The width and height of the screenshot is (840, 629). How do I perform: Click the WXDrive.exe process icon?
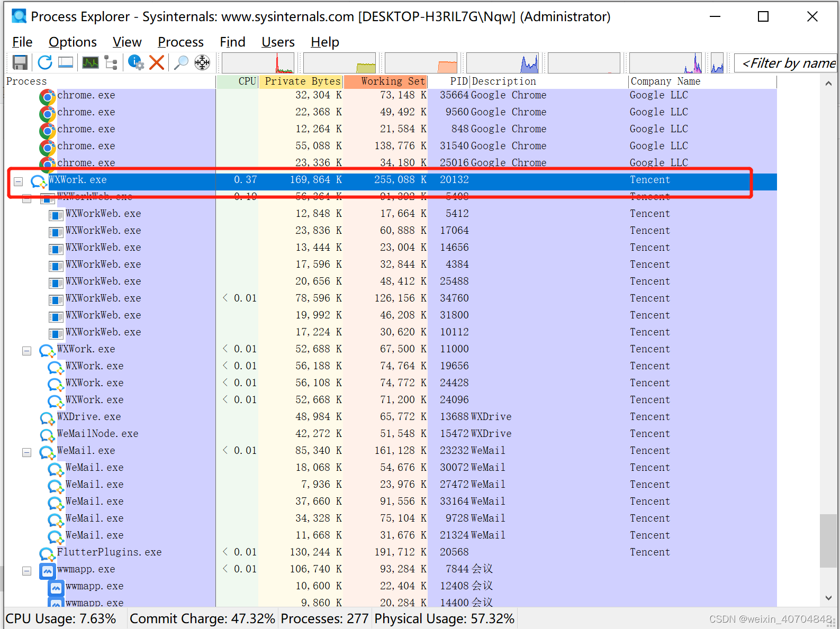47,418
